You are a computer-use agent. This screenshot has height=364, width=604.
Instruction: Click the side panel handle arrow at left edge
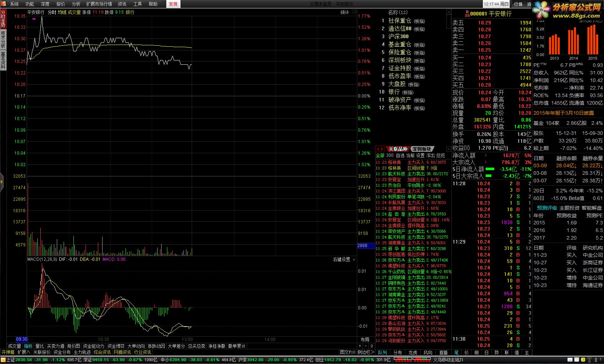1,182
